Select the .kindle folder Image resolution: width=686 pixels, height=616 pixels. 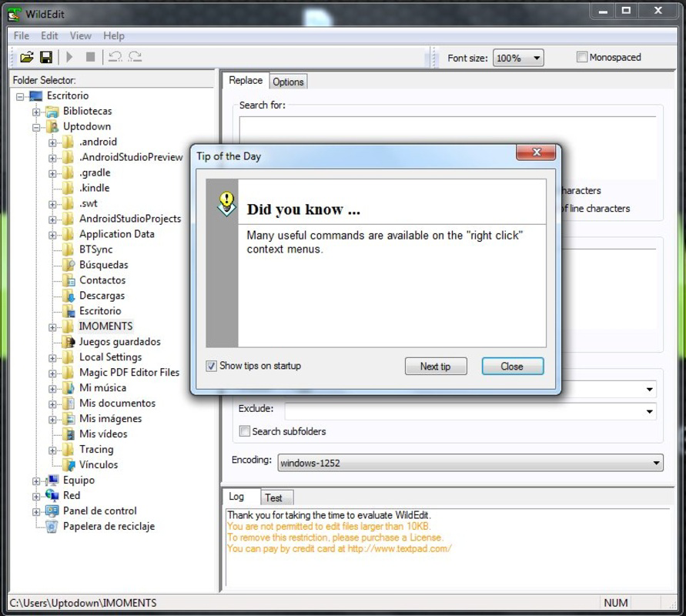coord(94,188)
